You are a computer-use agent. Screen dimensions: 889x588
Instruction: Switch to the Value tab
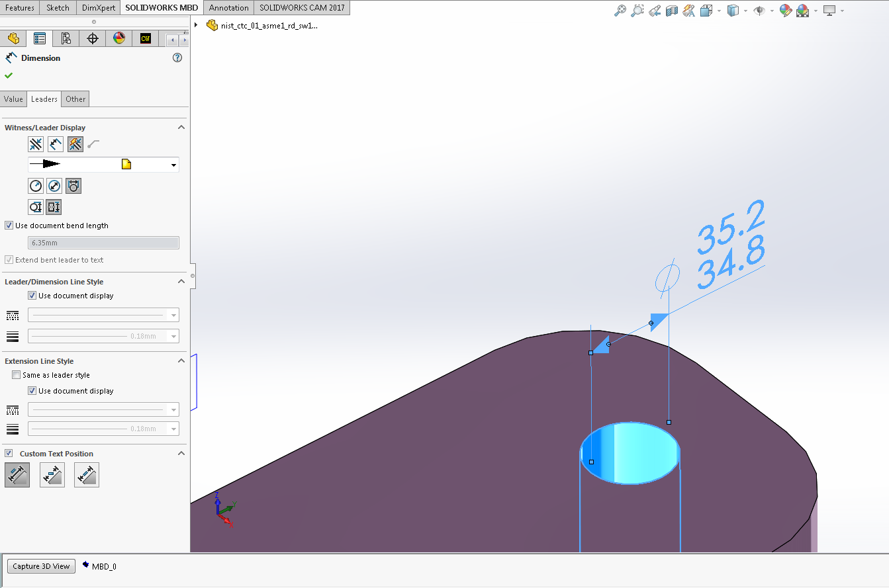(13, 99)
